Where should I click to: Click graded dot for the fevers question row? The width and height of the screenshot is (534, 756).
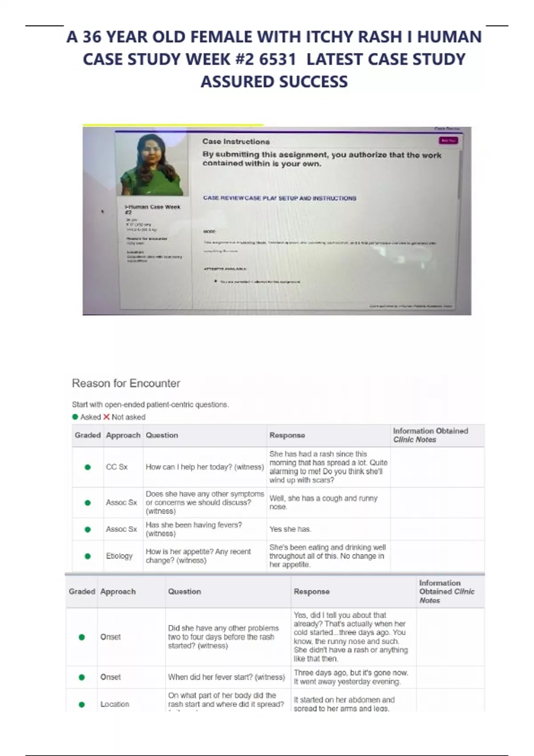coord(88,529)
